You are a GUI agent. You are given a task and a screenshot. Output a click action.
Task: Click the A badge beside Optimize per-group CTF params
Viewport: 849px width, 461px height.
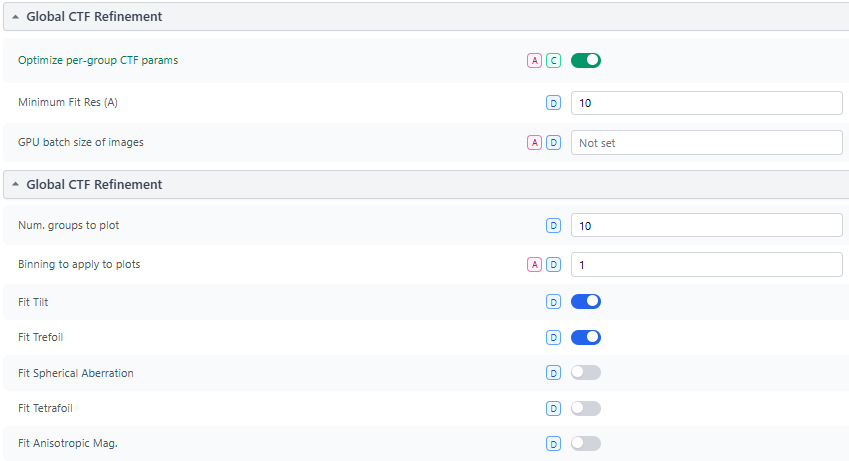point(535,61)
